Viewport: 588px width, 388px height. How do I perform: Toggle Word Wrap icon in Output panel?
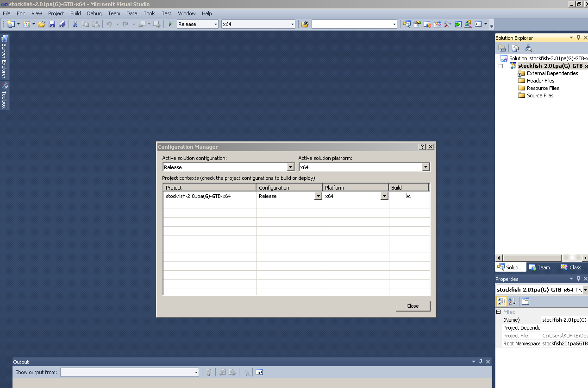259,372
